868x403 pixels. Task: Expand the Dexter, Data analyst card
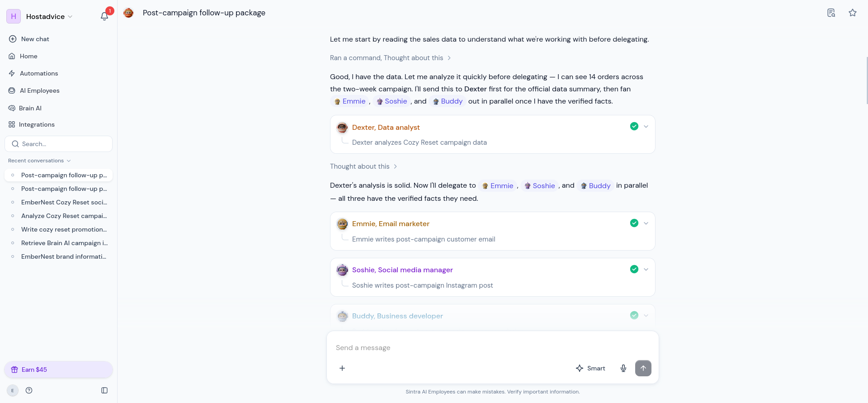[646, 127]
